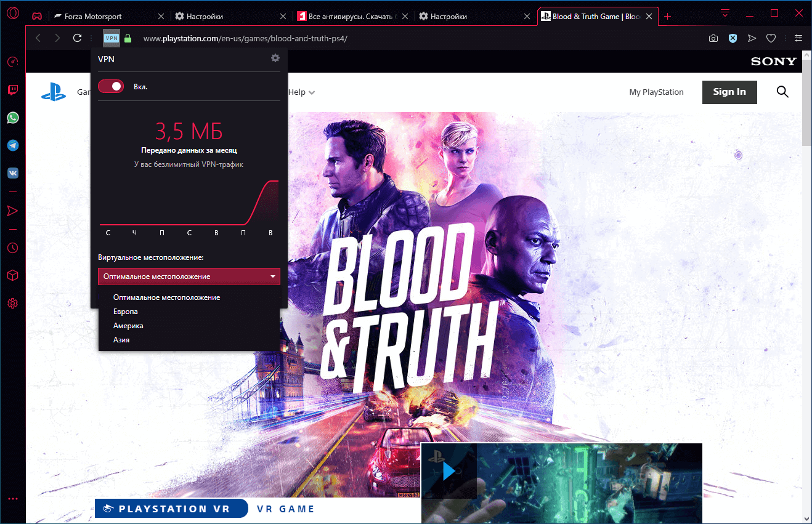The image size is (812, 524).
Task: Play the video thumbnail preview
Action: (x=449, y=471)
